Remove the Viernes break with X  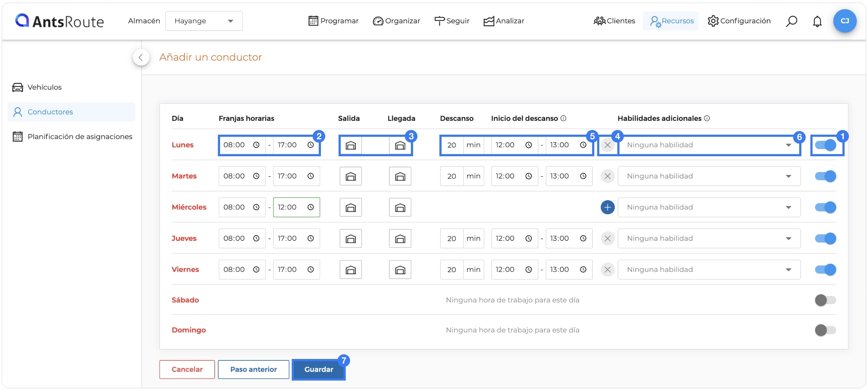click(607, 270)
